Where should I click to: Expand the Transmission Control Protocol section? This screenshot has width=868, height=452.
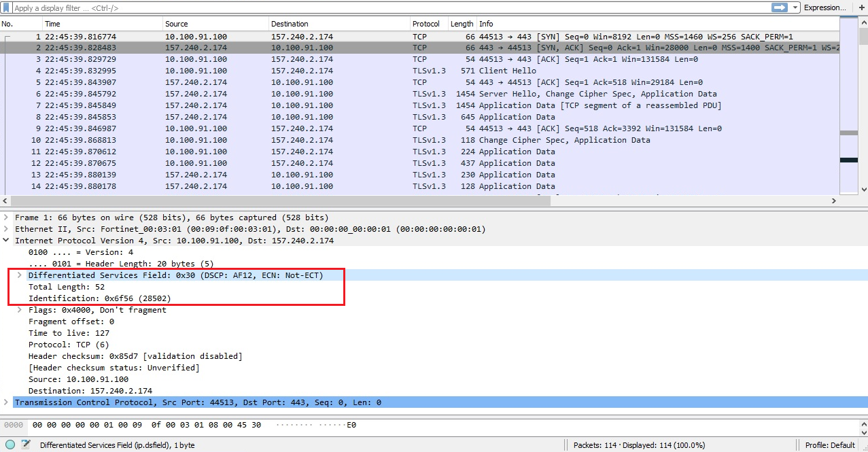point(5,402)
